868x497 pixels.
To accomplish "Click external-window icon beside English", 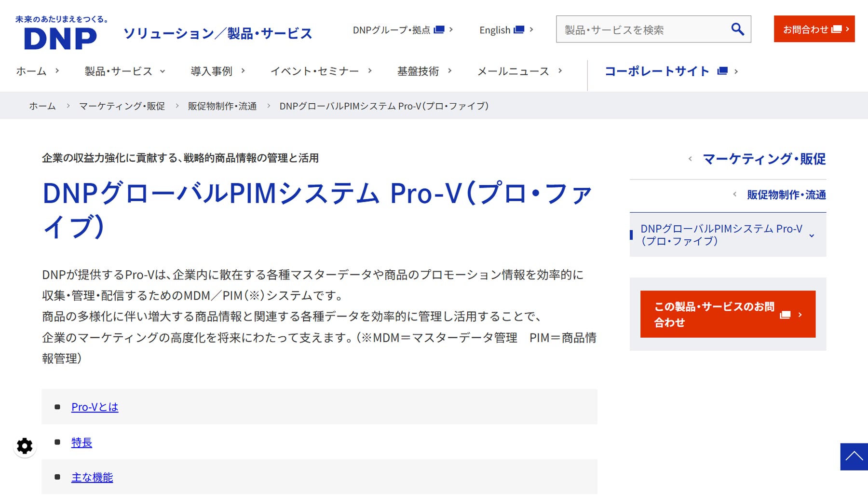I will [x=519, y=30].
